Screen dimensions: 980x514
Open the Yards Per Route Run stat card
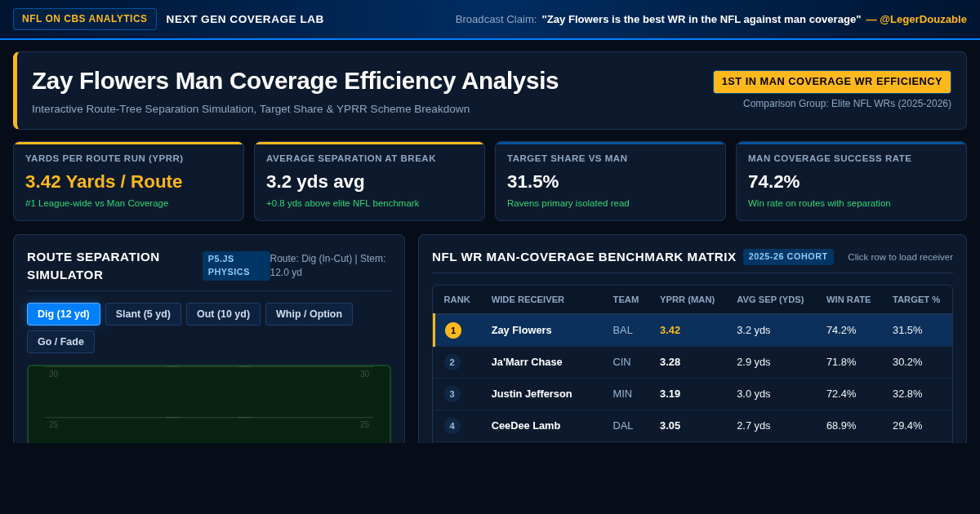tap(128, 181)
